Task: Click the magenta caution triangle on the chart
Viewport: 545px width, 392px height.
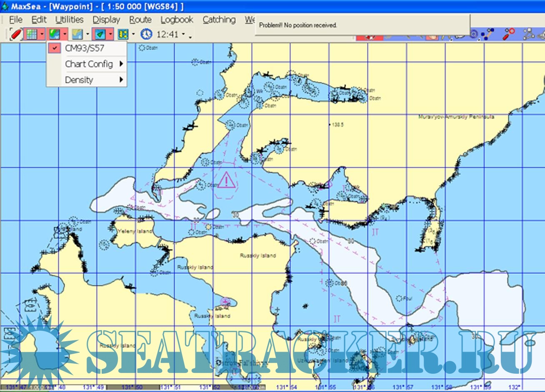Action: point(226,180)
